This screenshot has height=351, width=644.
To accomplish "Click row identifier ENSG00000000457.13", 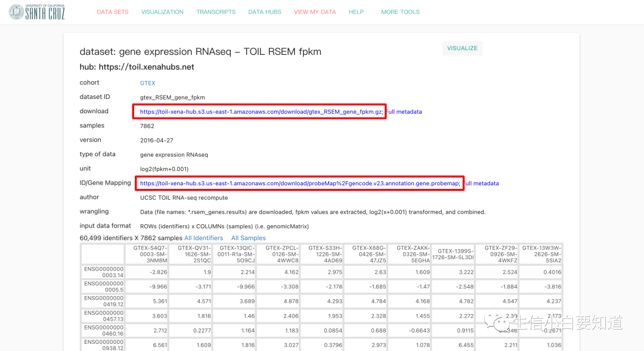I will point(103,316).
